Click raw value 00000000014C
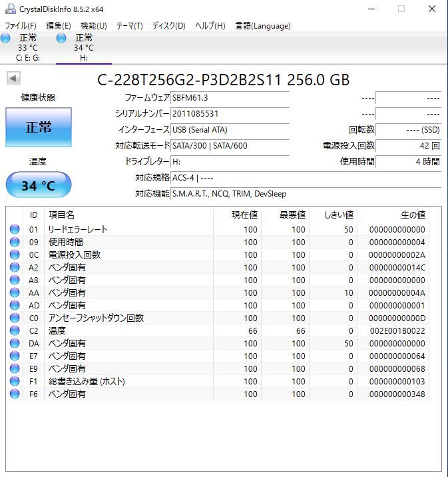The image size is (448, 477). pos(397,267)
